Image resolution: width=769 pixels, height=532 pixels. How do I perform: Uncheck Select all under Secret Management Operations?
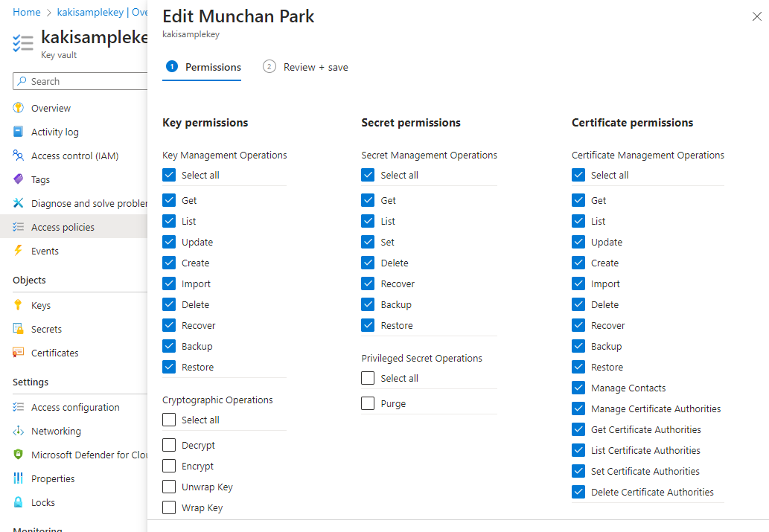(368, 175)
